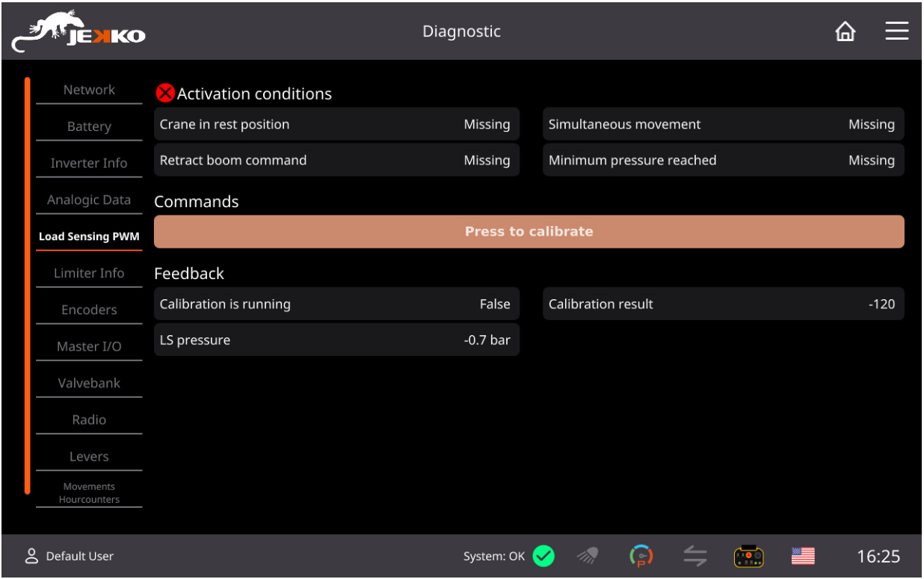Viewport: 924px width, 579px height.
Task: Switch to the Battery tab
Action: 89,126
